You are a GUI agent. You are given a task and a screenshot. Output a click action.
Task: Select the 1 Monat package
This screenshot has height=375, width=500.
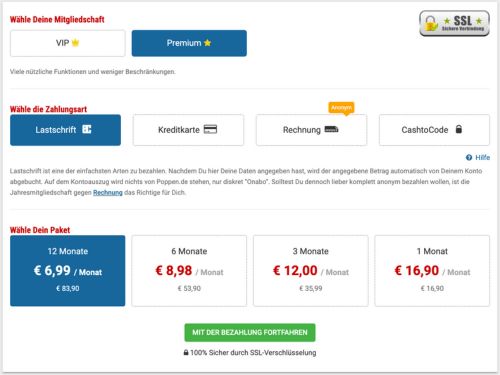432,271
